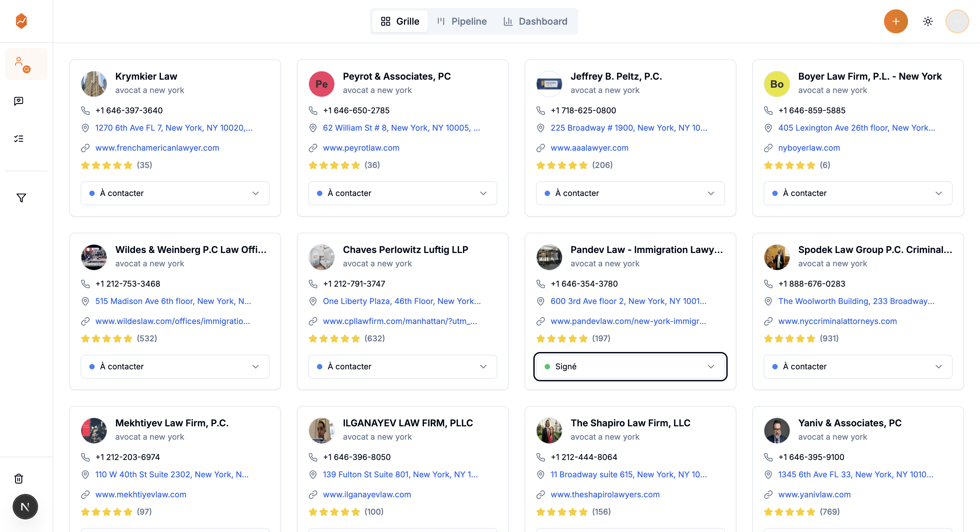Open the Signé status dropdown for Pandev Law
Screen dimensions: 980x532
630,366
